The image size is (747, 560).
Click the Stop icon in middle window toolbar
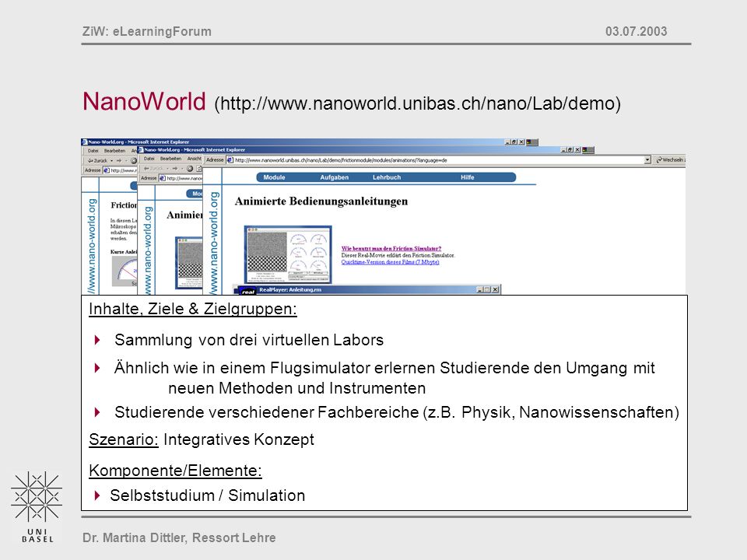click(x=190, y=169)
